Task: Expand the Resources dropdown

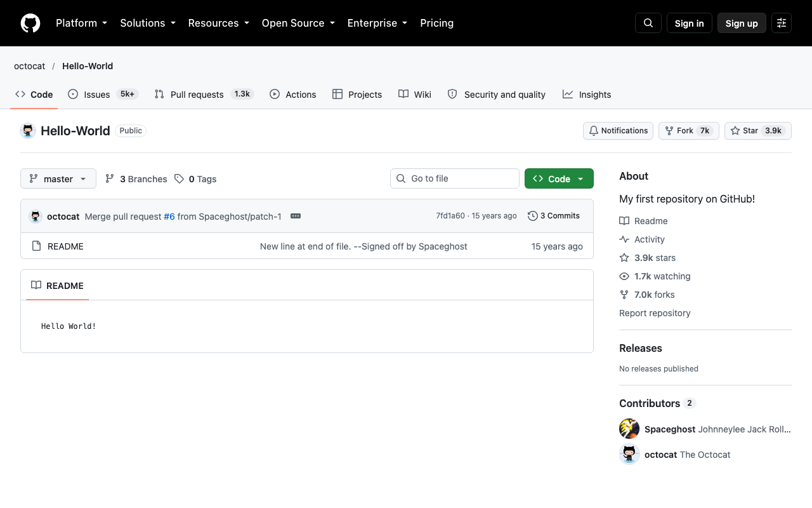Action: (219, 23)
